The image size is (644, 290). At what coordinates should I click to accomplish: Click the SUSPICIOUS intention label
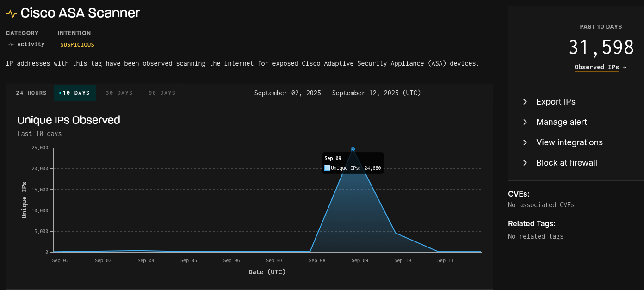(x=77, y=44)
